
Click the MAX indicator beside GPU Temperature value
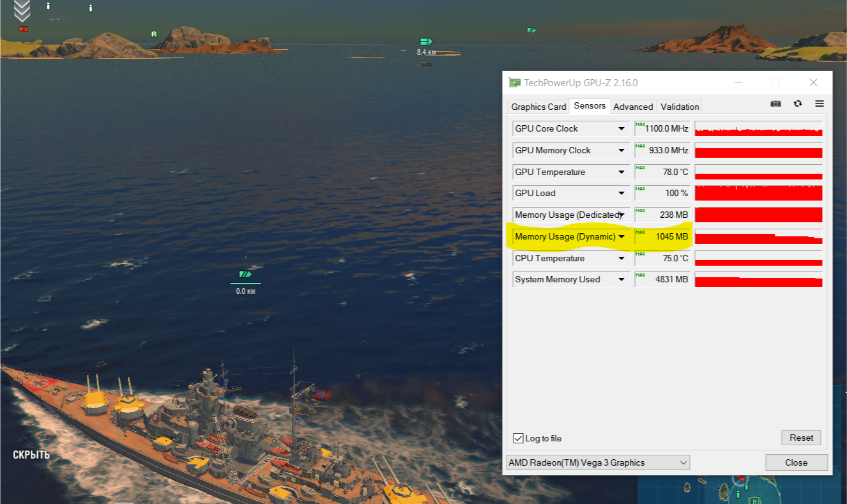click(640, 167)
